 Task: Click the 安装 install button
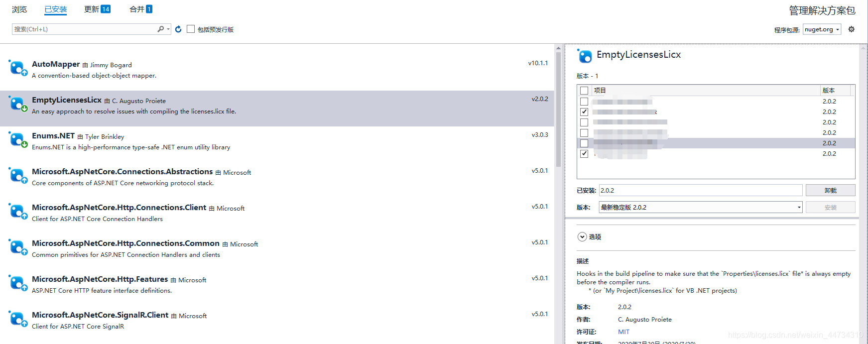[830, 207]
